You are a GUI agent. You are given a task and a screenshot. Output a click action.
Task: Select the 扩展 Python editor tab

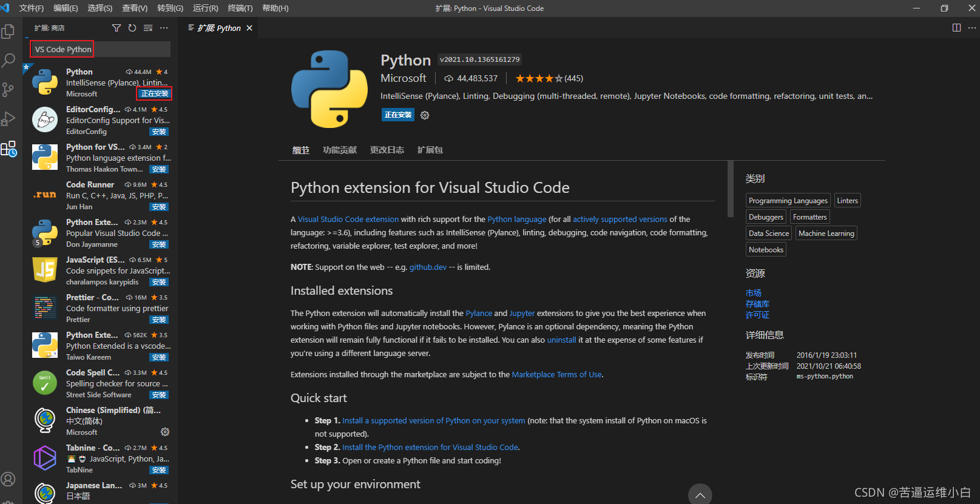click(219, 28)
